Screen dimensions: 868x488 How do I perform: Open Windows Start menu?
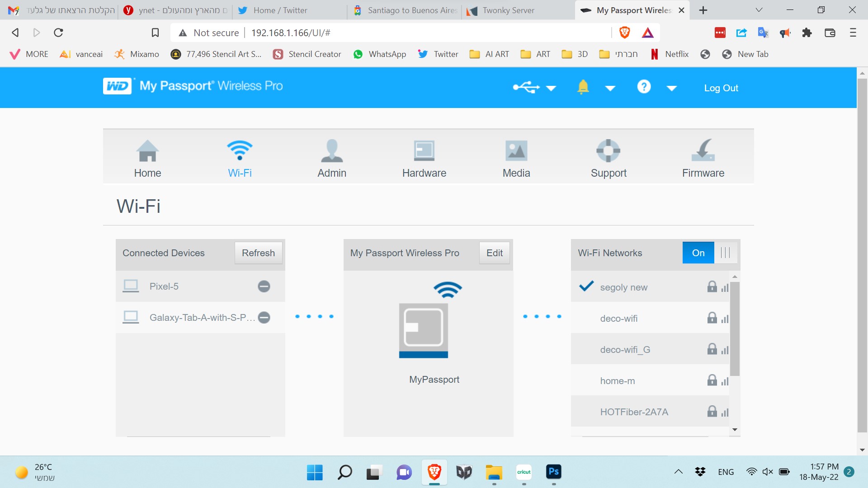click(315, 472)
